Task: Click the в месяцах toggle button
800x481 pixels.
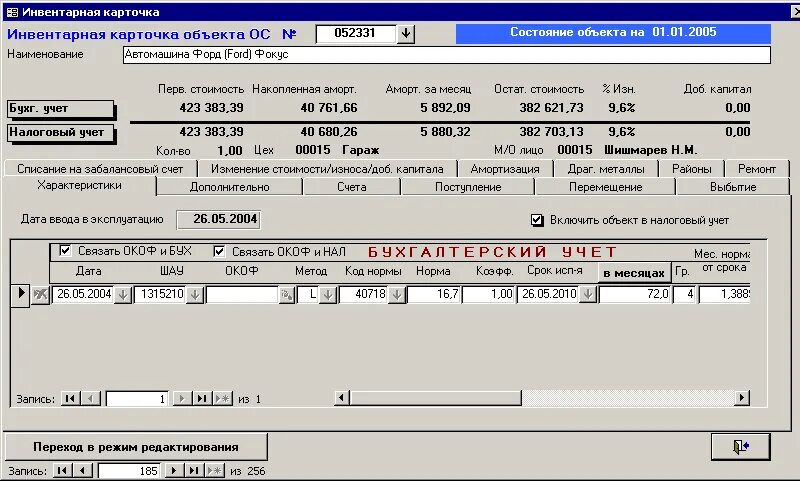Action: [634, 273]
